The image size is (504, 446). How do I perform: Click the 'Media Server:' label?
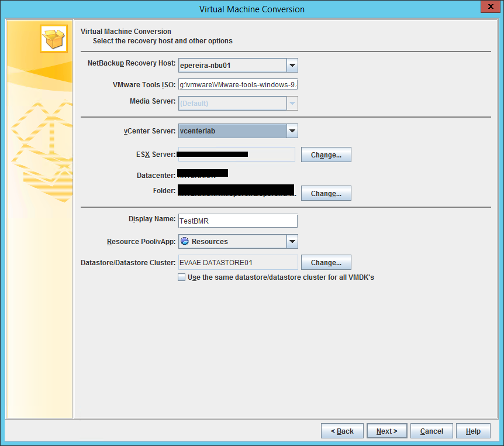pyautogui.click(x=153, y=101)
